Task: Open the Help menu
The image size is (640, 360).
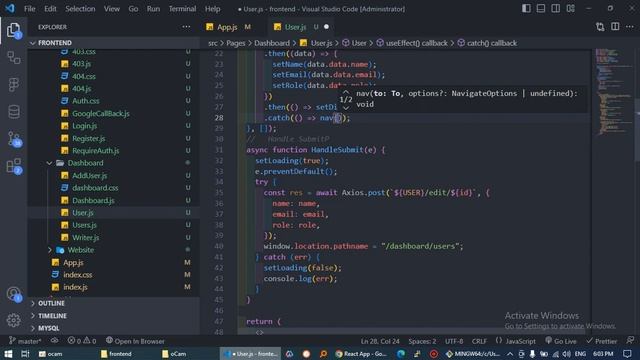Action: 212,9
